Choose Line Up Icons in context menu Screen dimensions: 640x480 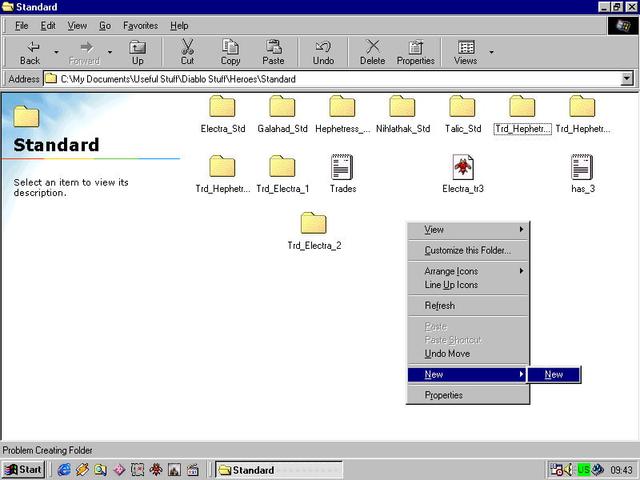pyautogui.click(x=468, y=285)
